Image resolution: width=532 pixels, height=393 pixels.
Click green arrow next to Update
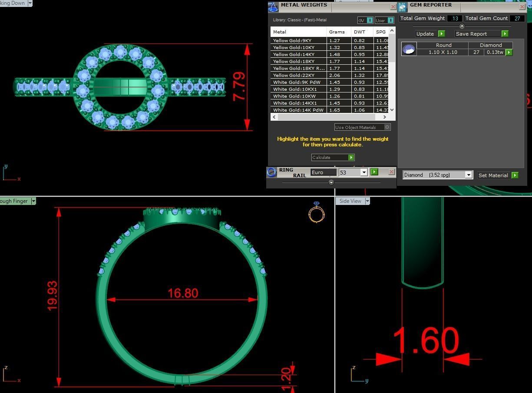point(441,34)
